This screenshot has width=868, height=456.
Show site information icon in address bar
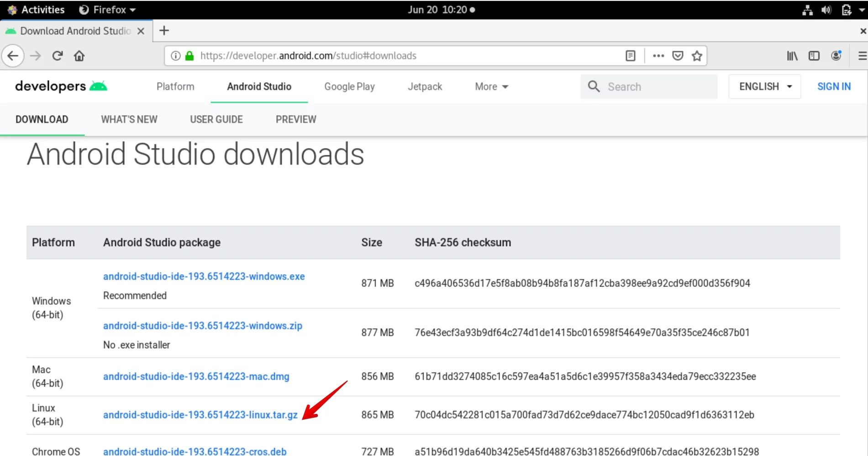[175, 56]
